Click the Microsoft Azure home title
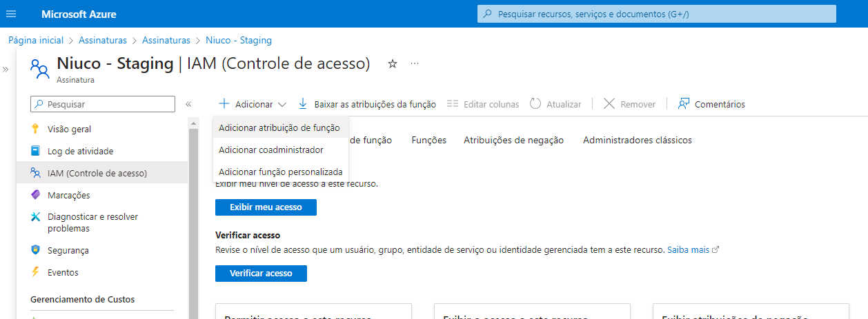Image resolution: width=868 pixels, height=319 pixels. point(79,14)
